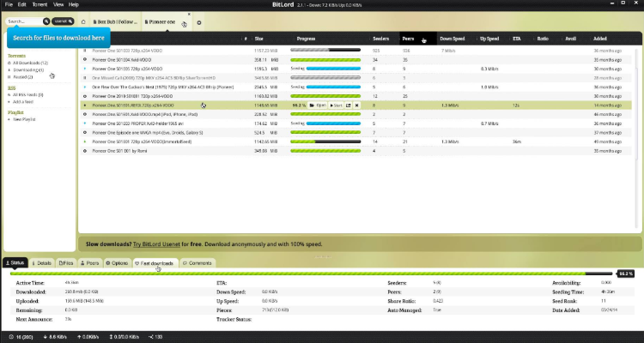Viewport: 644px width, 343px height.
Task: Select One Flew Over The Cuckoo's Nest torrent
Action: pyautogui.click(x=355, y=87)
